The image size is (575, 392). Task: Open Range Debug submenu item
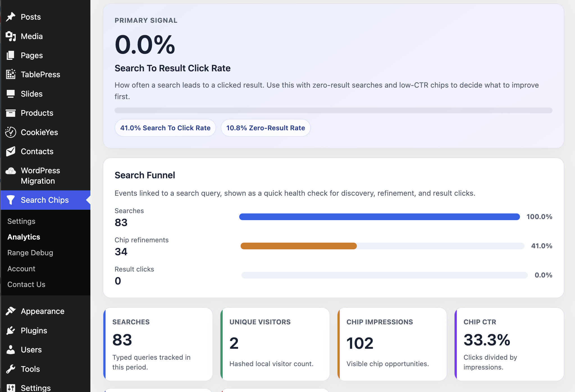pos(30,253)
